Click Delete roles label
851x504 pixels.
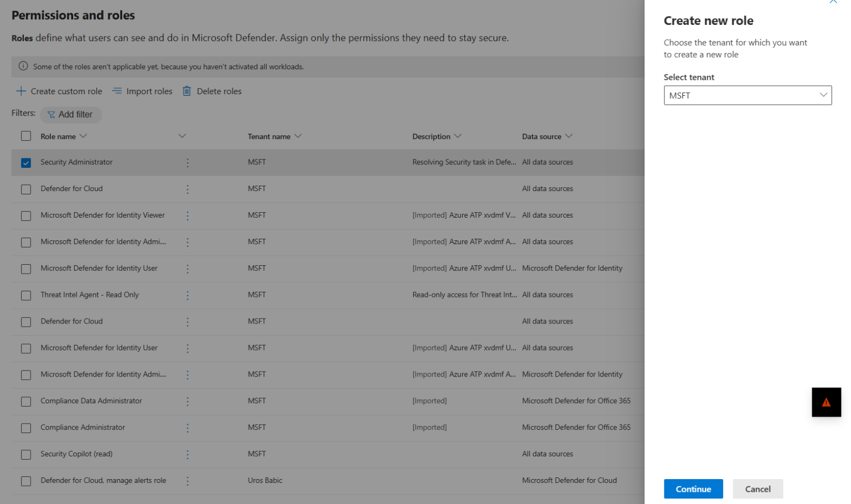click(219, 91)
